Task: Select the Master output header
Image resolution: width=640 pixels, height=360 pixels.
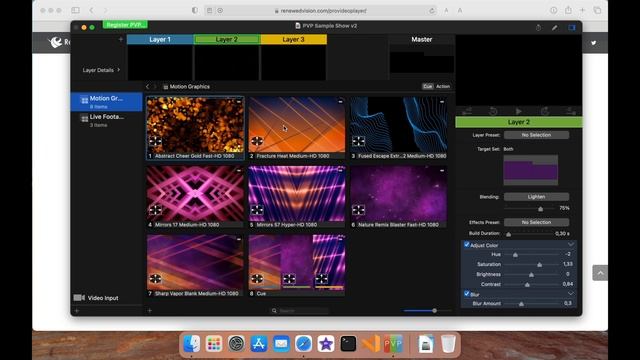Action: coord(422,39)
